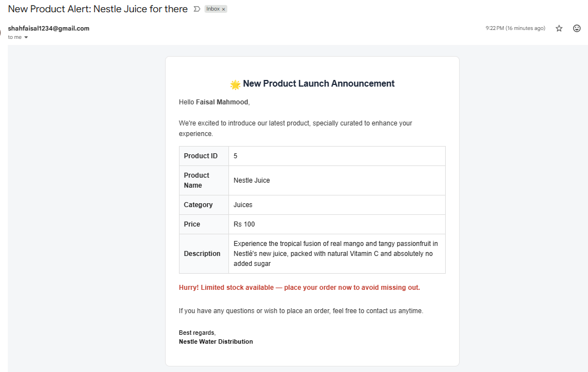Click the importance marker beside the subject
Viewport: 588px width, 372px height.
click(x=196, y=9)
